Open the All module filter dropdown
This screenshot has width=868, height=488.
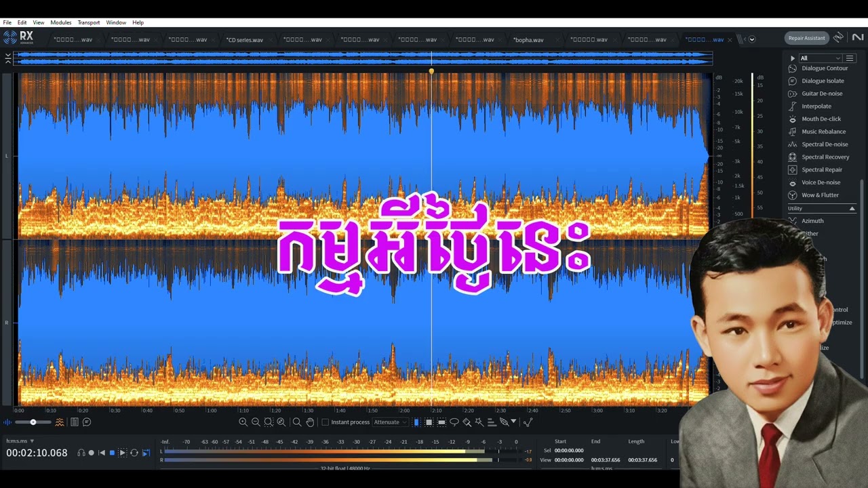(x=821, y=58)
